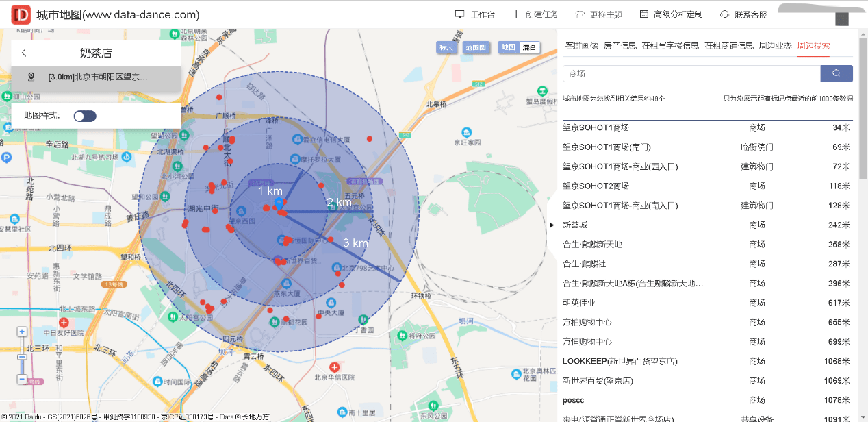Switch to 地图 map view
Viewport: 868px width, 422px height.
click(508, 47)
